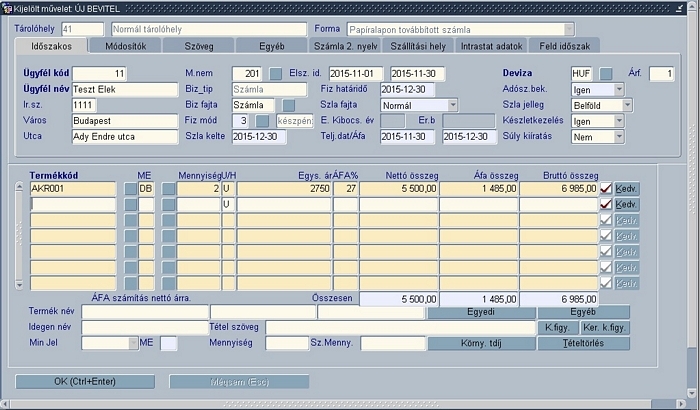Image resolution: width=700 pixels, height=410 pixels.
Task: Open quantity lookup button in AKR001 row
Action: pyautogui.click(x=168, y=189)
